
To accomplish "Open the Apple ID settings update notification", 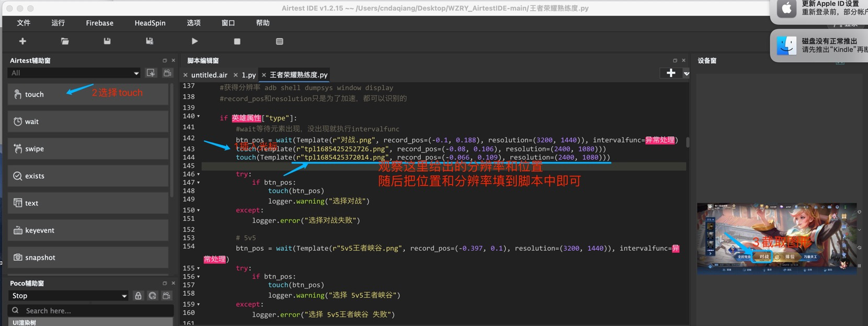I will pyautogui.click(x=819, y=11).
